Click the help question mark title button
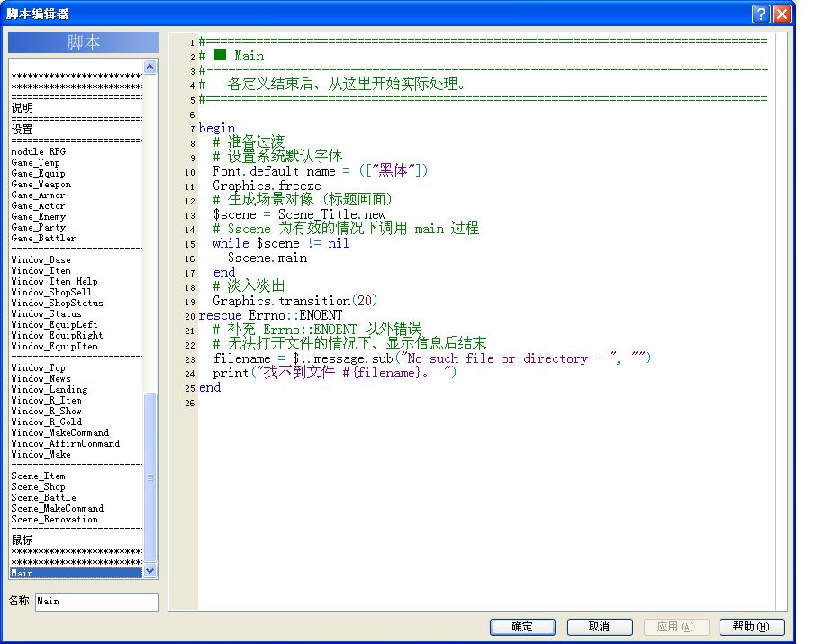Viewport: 833px width, 644px height. [761, 14]
